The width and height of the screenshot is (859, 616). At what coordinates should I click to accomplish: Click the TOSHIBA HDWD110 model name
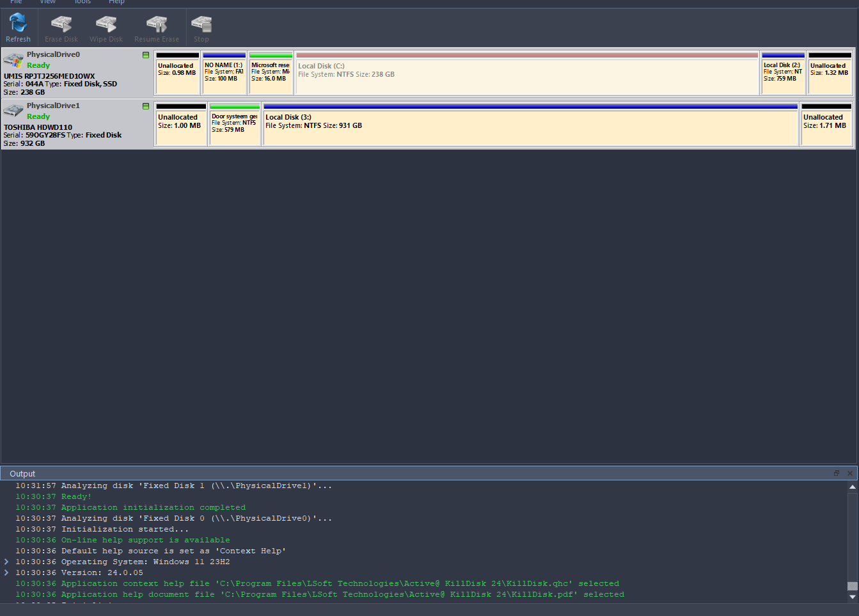38,127
